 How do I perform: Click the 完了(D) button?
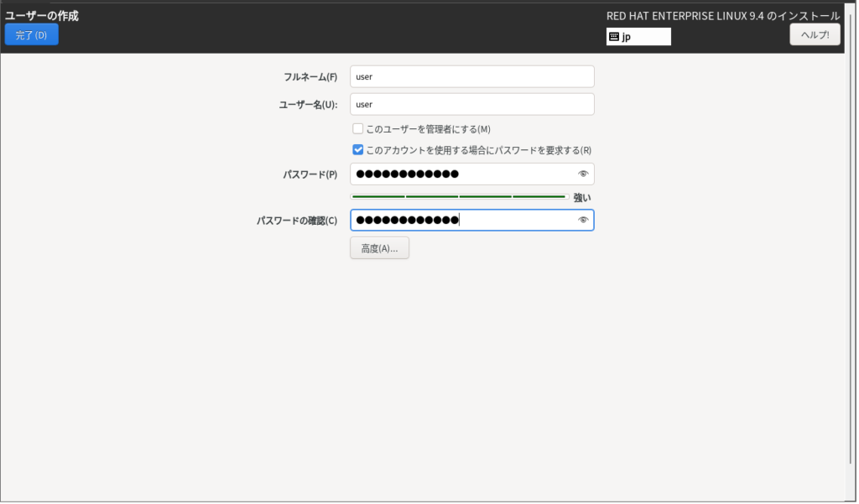[x=32, y=34]
